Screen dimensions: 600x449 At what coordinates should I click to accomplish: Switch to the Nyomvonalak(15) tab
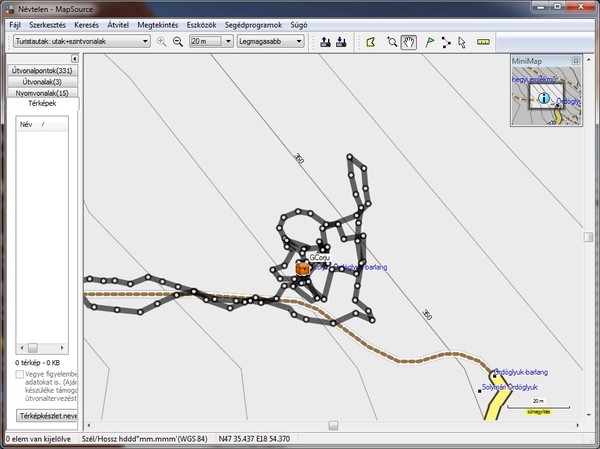[x=41, y=92]
